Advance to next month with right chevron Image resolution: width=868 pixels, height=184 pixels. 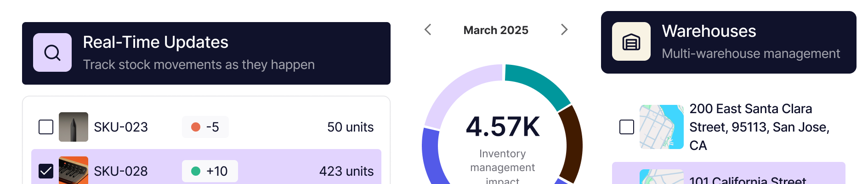[564, 30]
